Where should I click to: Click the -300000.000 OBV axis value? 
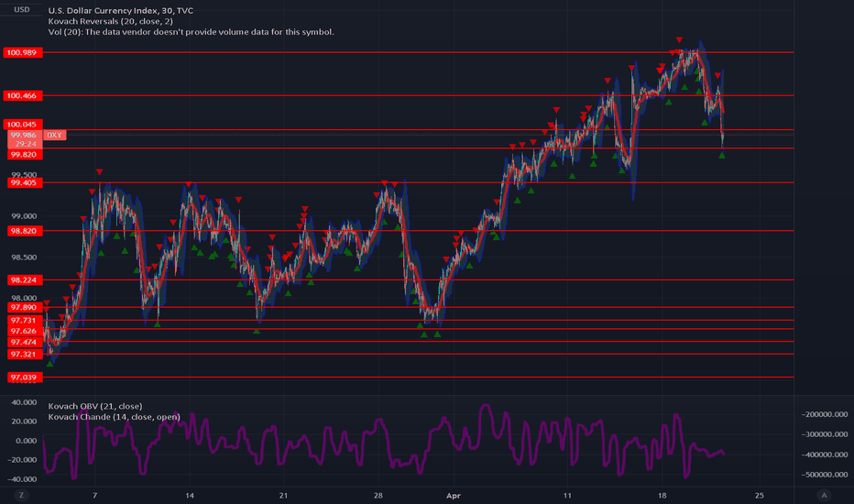(824, 434)
